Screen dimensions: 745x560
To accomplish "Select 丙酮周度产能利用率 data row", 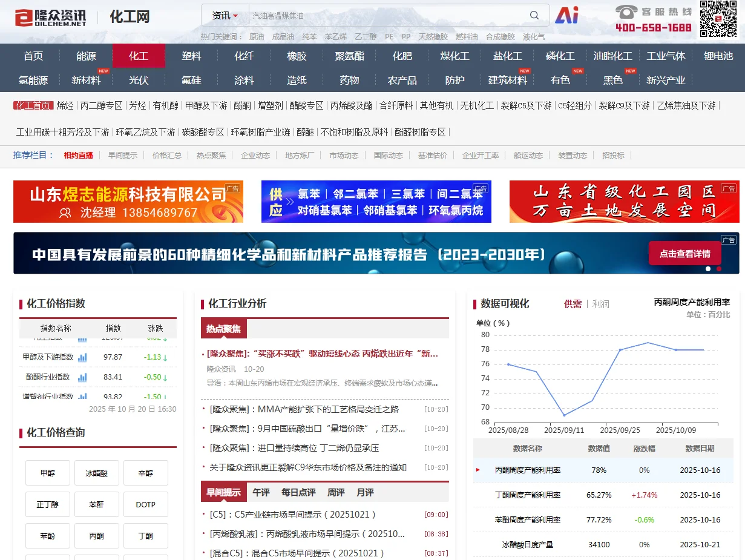I will [x=603, y=470].
